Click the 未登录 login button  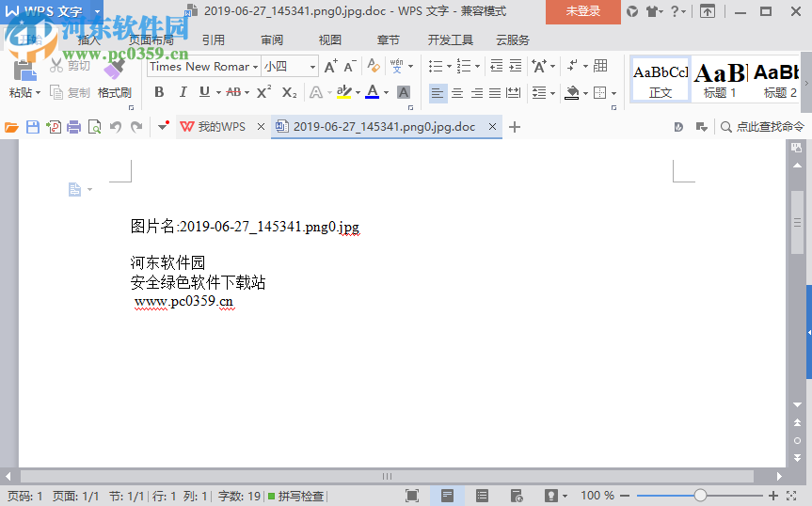pyautogui.click(x=583, y=11)
